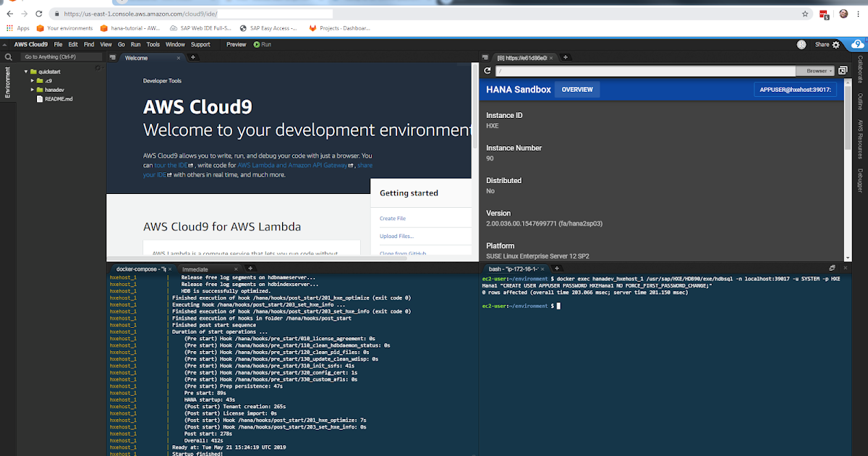Open the Browser dropdown in the preview pane
This screenshot has height=456, width=868.
pos(816,71)
